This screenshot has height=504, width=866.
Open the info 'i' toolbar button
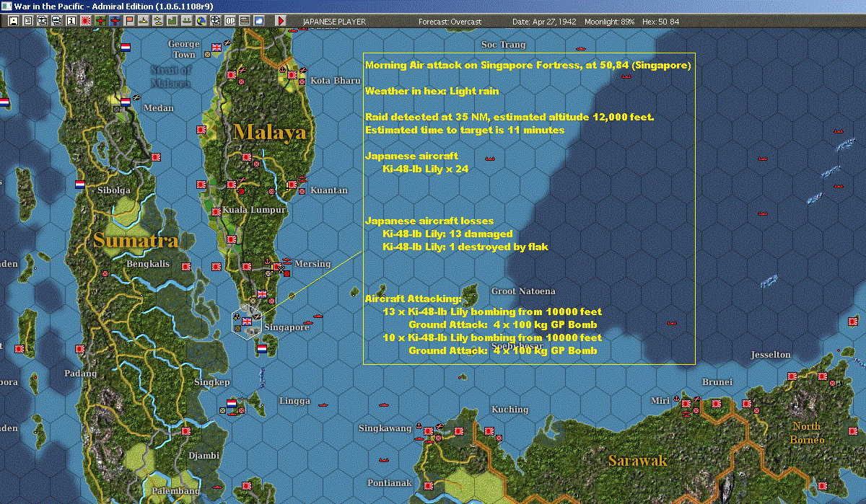(71, 21)
